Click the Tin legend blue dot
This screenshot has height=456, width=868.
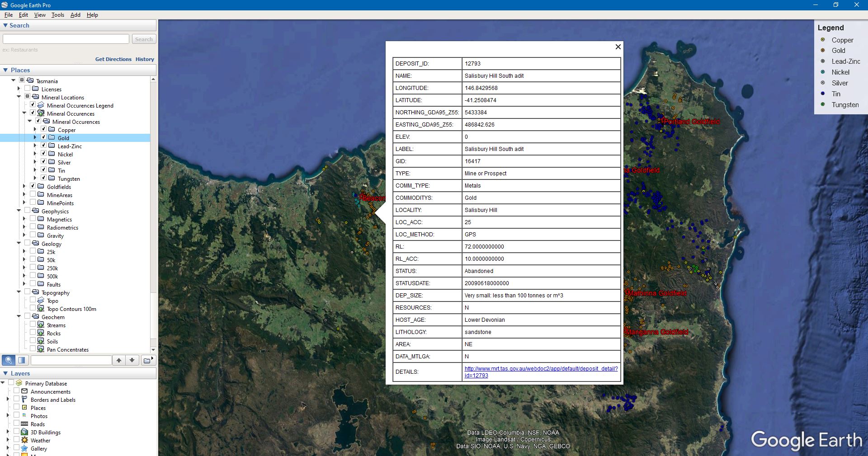click(x=823, y=94)
